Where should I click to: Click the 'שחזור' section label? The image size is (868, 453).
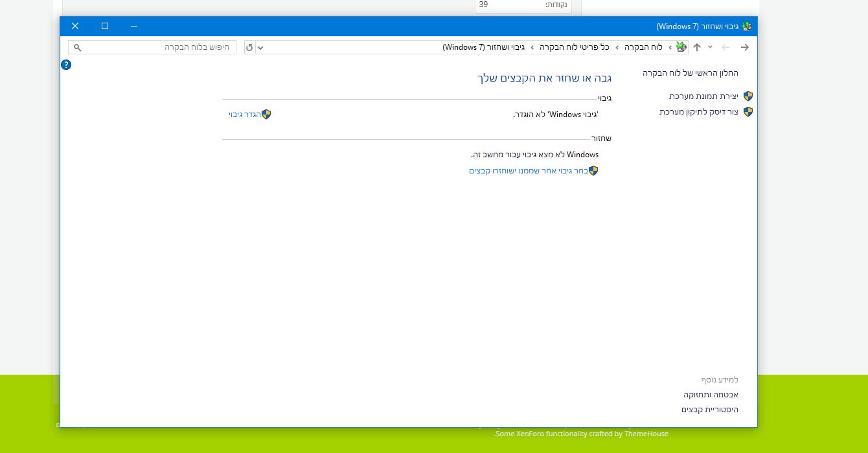(x=602, y=138)
